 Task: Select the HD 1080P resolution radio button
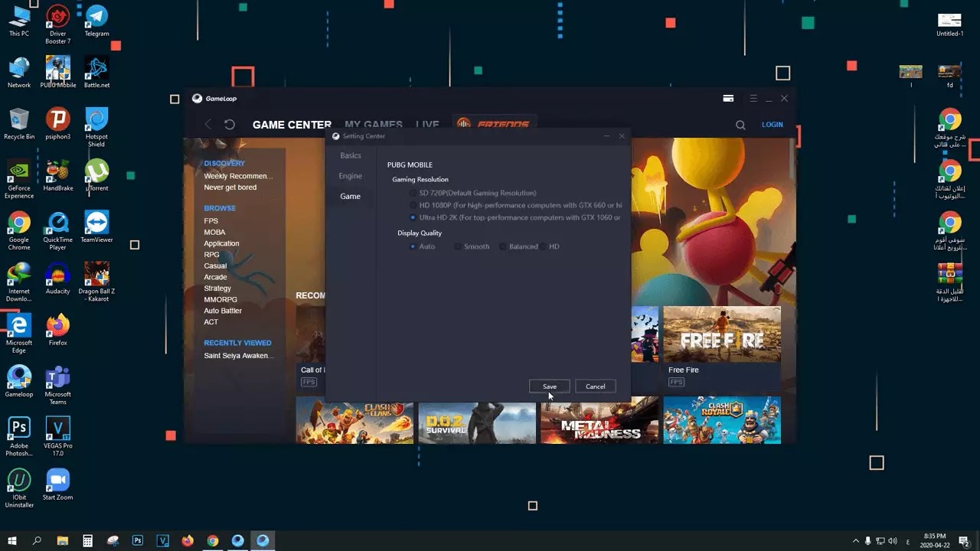413,205
